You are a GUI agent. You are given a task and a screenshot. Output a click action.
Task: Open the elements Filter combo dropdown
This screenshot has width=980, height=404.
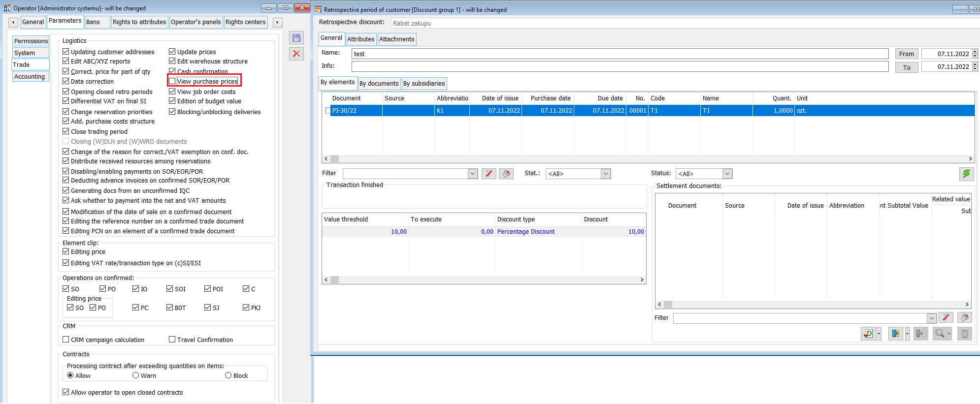(473, 174)
